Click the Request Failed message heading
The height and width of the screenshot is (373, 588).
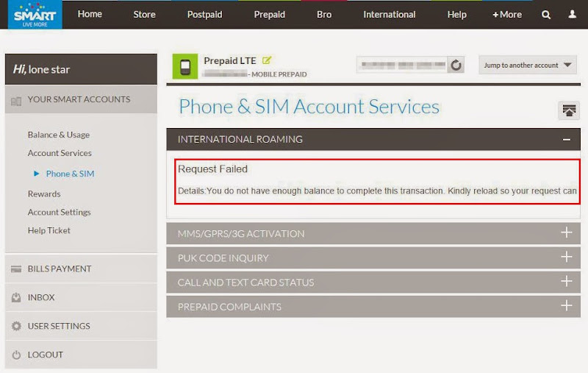pos(212,169)
